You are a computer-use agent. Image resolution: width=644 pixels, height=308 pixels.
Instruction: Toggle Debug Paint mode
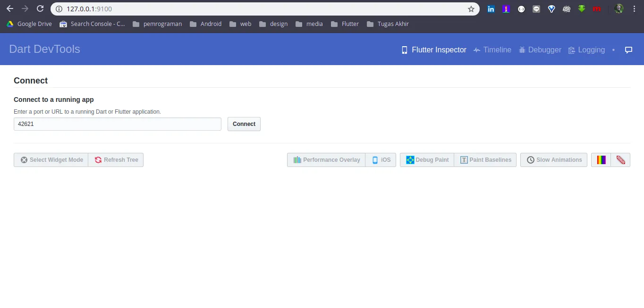pyautogui.click(x=426, y=160)
